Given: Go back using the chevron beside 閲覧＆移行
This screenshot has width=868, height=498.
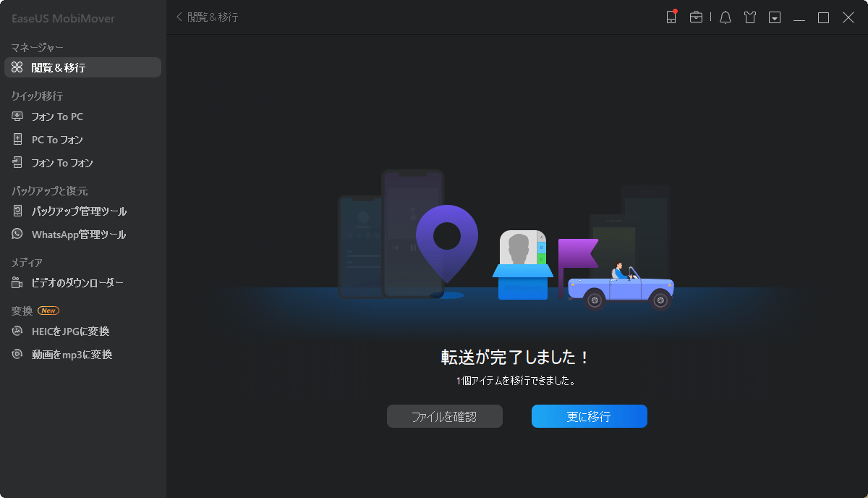Looking at the screenshot, I should coord(179,17).
